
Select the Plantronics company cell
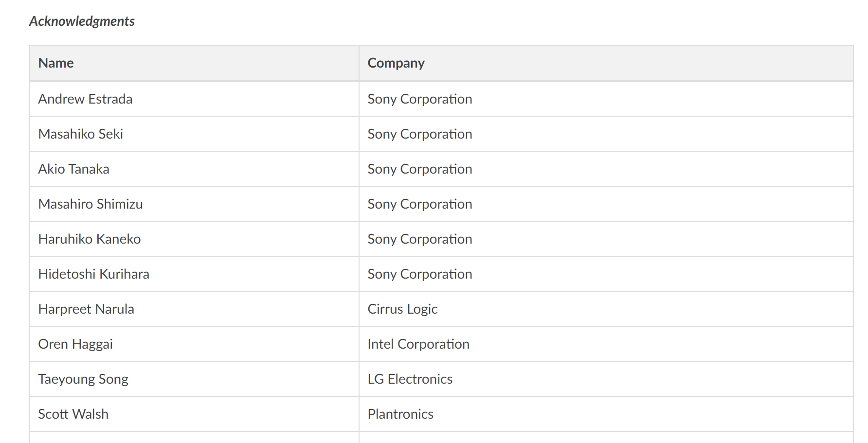[400, 414]
